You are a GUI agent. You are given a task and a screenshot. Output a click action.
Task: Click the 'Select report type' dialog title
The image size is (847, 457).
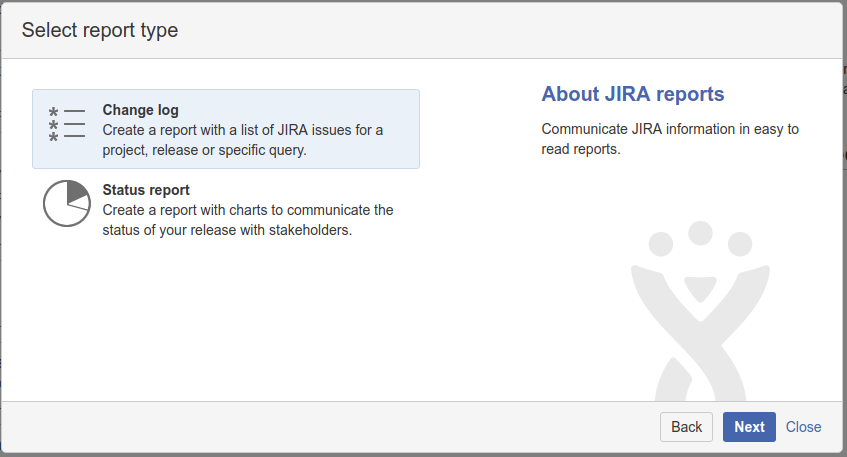tap(100, 30)
